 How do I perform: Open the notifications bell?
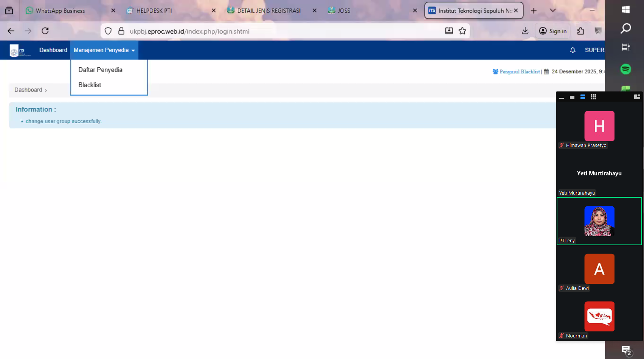[573, 50]
